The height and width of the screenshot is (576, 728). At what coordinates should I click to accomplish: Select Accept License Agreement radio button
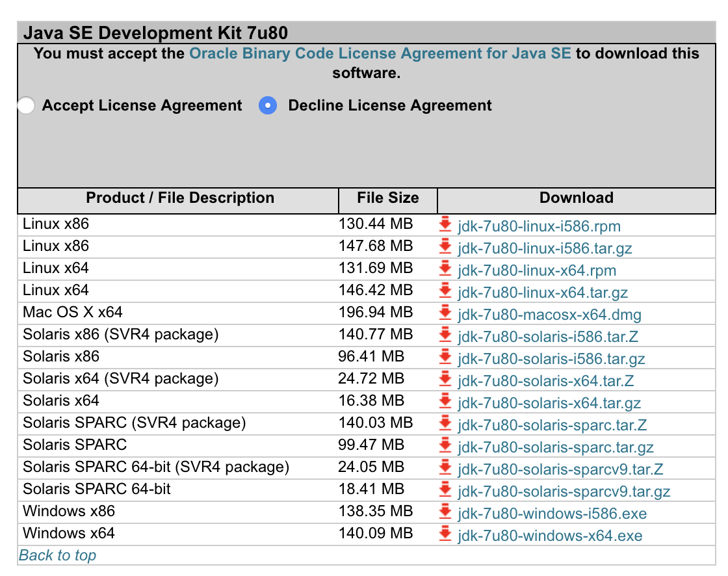point(26,105)
